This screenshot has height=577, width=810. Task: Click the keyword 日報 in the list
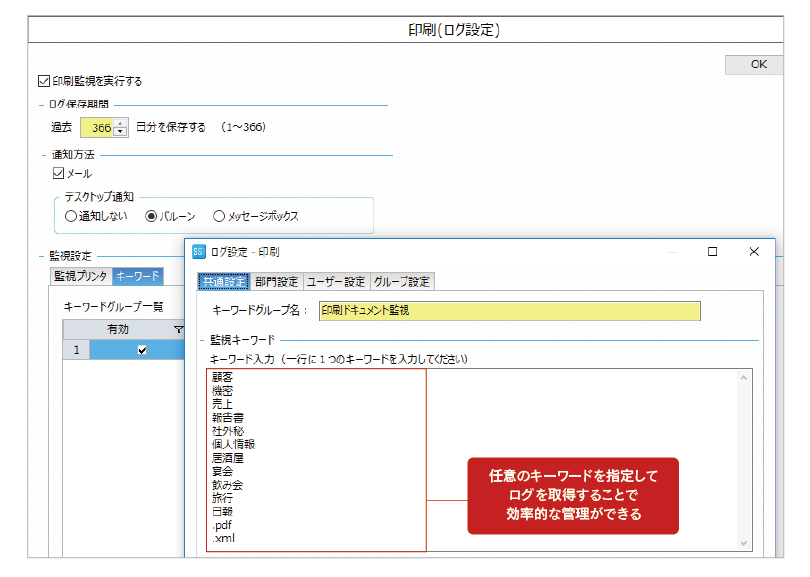pos(222,511)
